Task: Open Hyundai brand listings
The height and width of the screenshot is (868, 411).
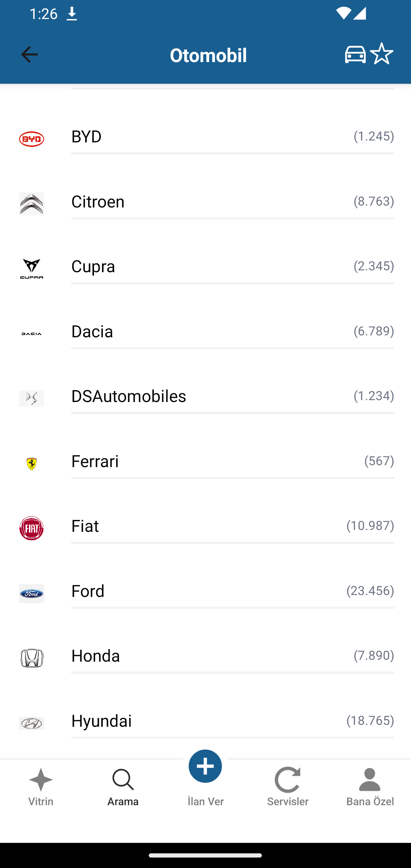Action: [102, 721]
